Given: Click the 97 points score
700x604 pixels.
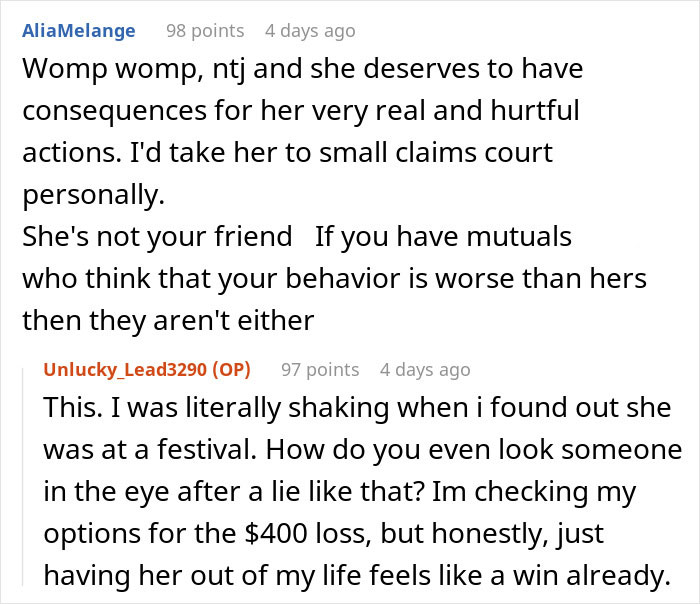Looking at the screenshot, I should 320,370.
